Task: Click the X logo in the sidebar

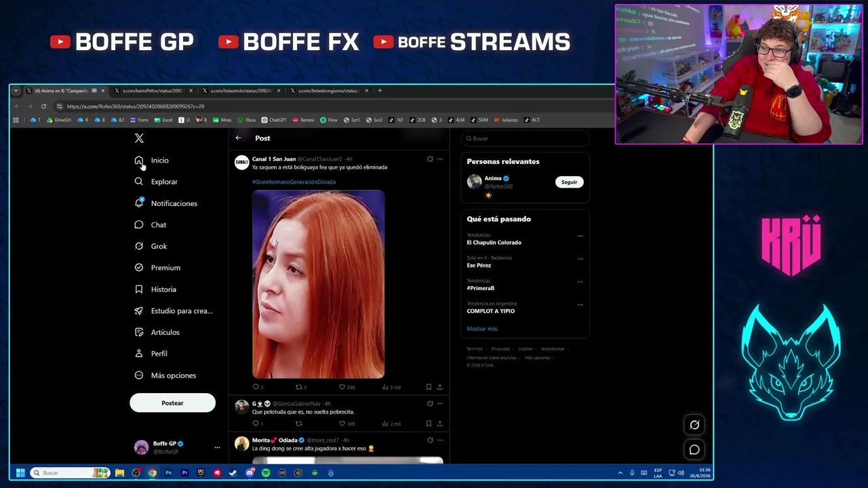Action: click(x=139, y=138)
